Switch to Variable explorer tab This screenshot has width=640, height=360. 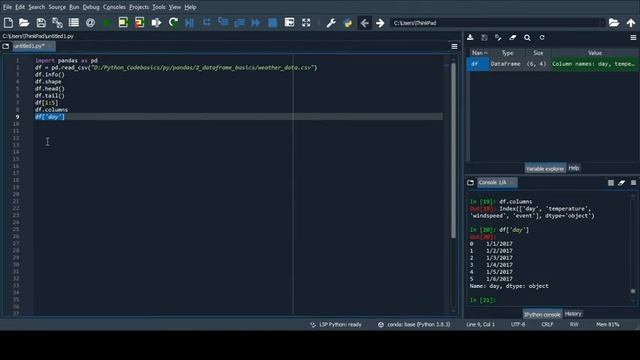(545, 168)
